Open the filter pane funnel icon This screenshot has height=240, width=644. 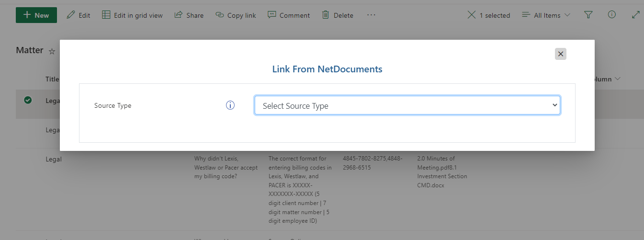[589, 15]
